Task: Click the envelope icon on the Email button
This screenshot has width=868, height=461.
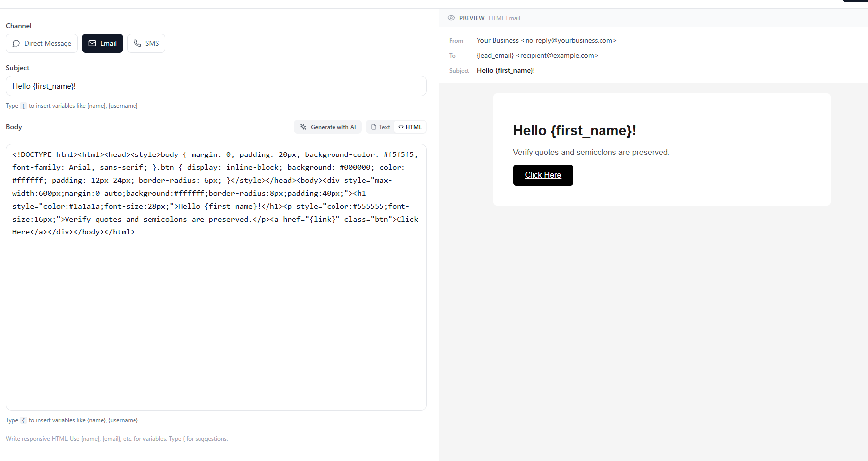Action: (92, 43)
